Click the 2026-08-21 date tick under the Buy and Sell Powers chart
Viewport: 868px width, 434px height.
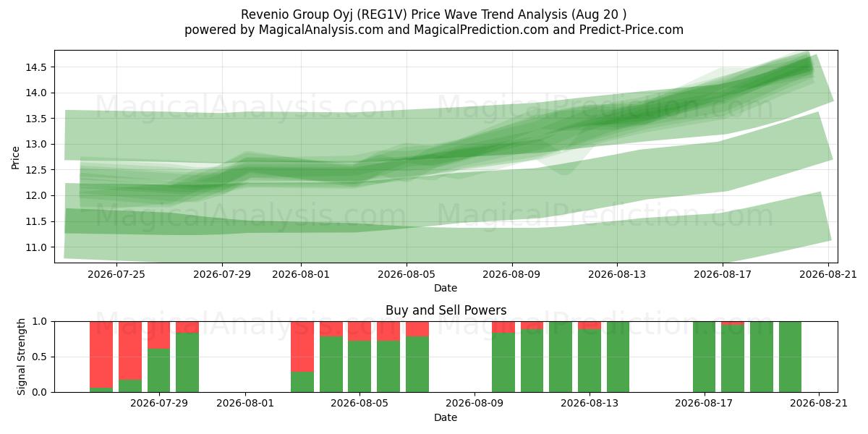[819, 404]
